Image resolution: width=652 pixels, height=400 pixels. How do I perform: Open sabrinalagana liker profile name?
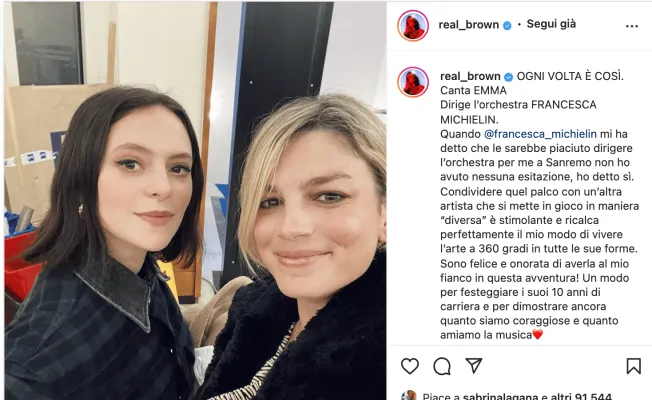(500, 396)
